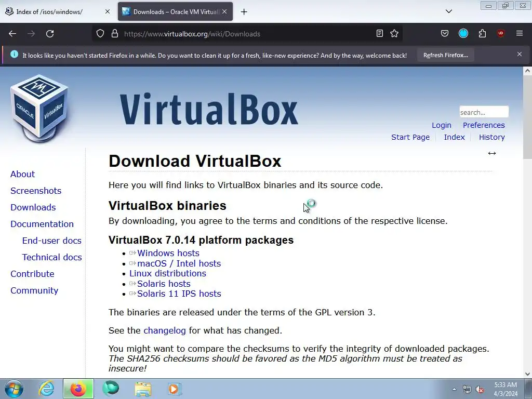
Task: Open About in sidebar
Action: (x=23, y=174)
